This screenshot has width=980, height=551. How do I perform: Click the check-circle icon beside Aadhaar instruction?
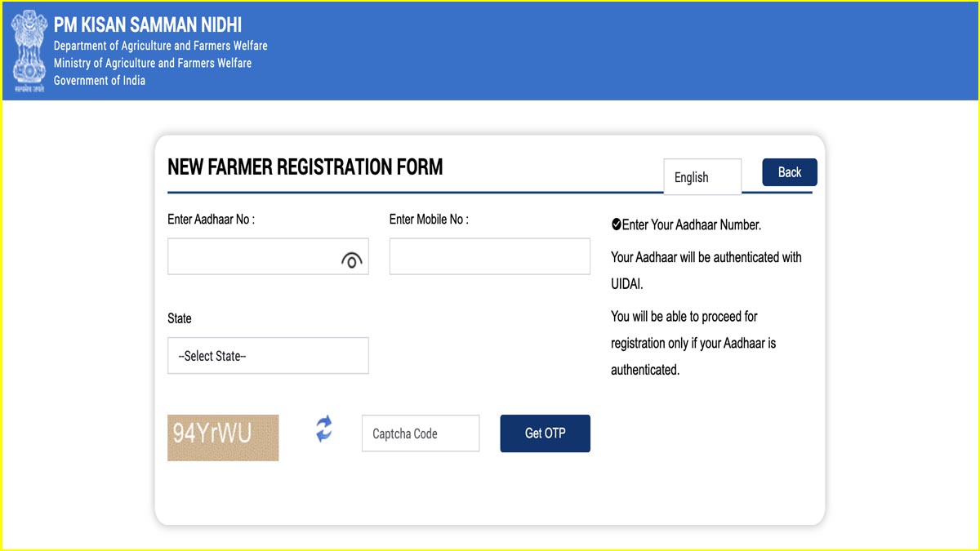pos(616,224)
